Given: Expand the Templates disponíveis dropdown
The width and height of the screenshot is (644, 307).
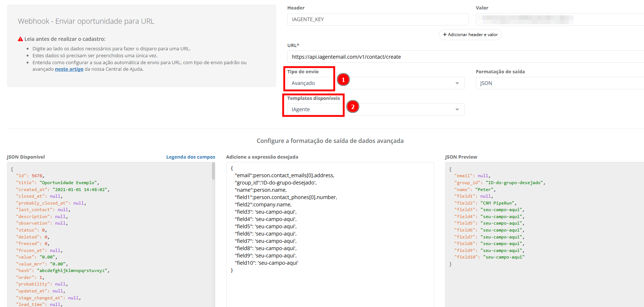Looking at the screenshot, I should click(x=375, y=109).
